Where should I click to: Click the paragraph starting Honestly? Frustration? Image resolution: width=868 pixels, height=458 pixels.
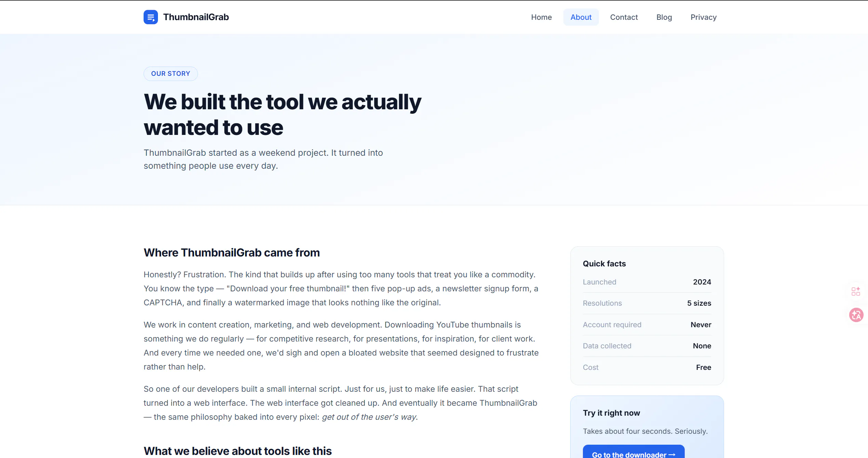pos(341,289)
